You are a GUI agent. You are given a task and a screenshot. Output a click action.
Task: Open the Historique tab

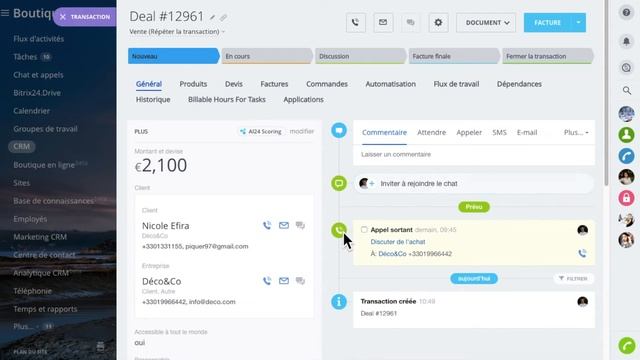tap(153, 100)
